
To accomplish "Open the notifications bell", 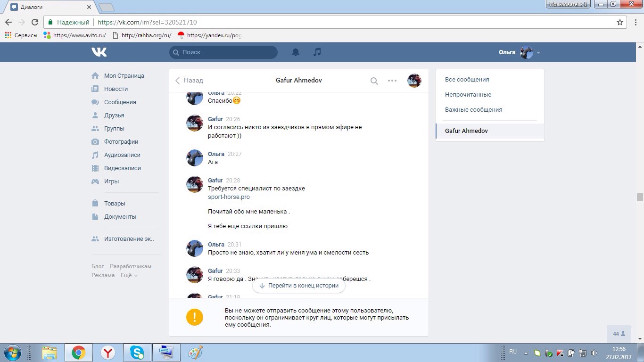I will (x=296, y=52).
